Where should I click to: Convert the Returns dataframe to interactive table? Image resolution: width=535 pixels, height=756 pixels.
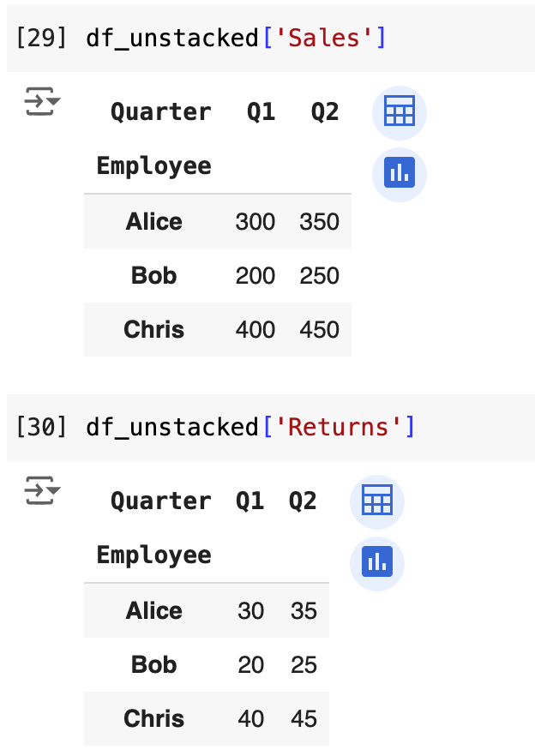coord(376,501)
